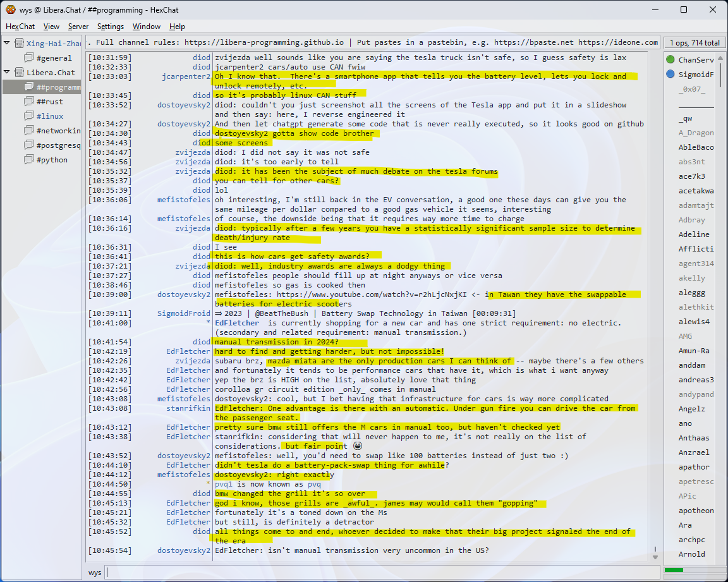728x582 pixels.
Task: Open the Server menu
Action: coord(78,27)
